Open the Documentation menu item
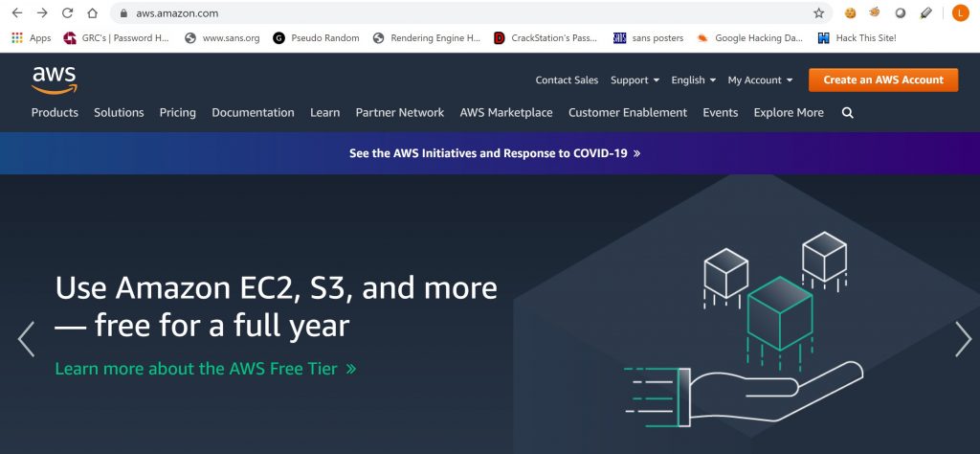 tap(253, 113)
